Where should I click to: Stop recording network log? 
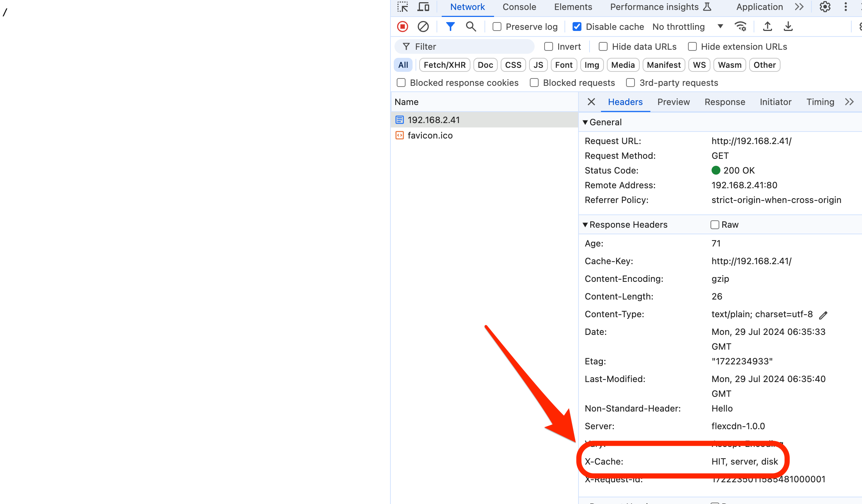[403, 27]
